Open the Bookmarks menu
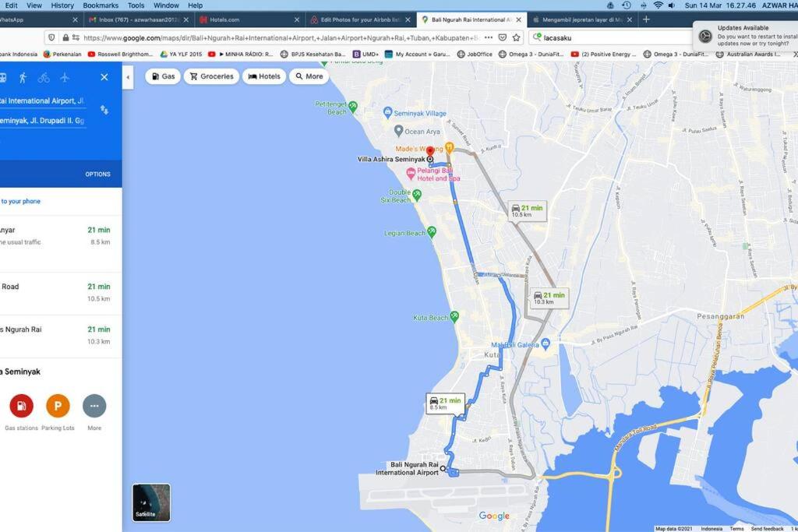Viewport: 798px width, 532px height. click(101, 5)
